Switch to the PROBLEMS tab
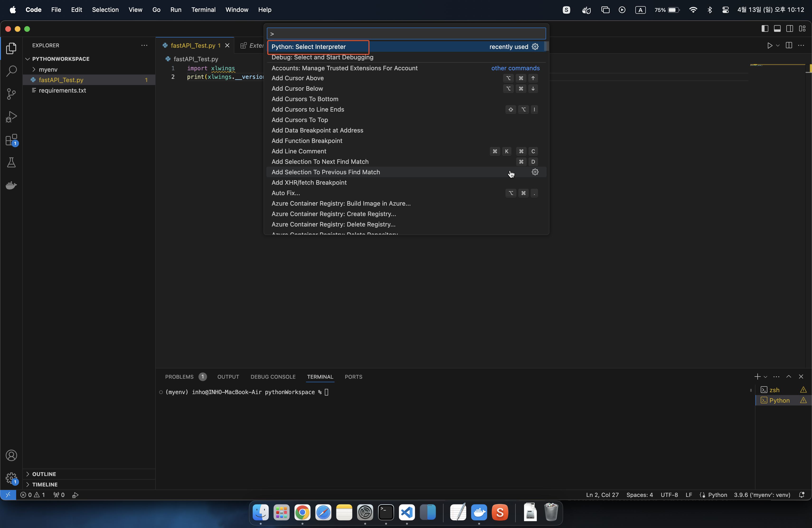The height and width of the screenshot is (528, 812). (x=179, y=377)
